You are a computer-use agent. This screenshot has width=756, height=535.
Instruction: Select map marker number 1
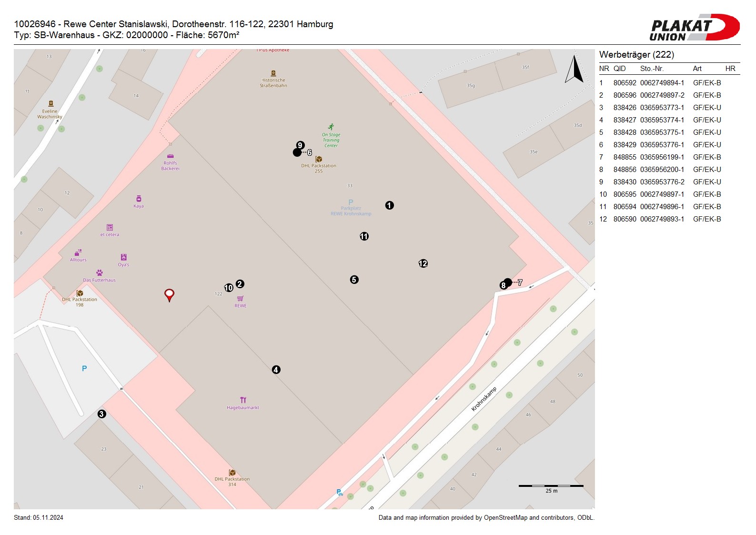click(390, 205)
